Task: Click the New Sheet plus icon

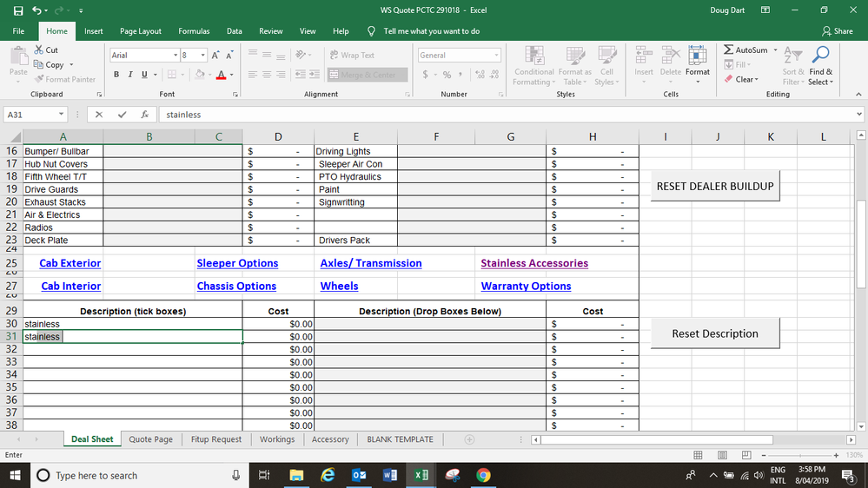Action: [469, 439]
